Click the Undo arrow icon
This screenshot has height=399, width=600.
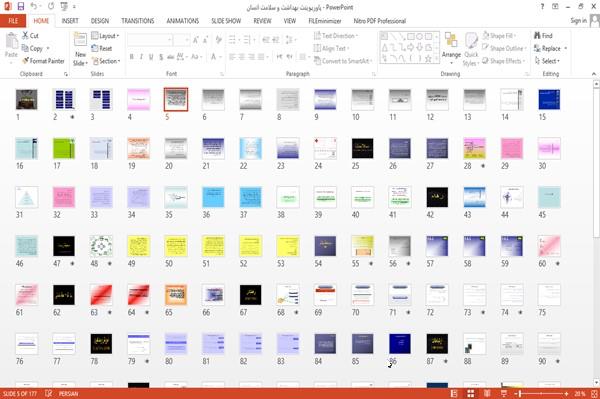click(34, 7)
